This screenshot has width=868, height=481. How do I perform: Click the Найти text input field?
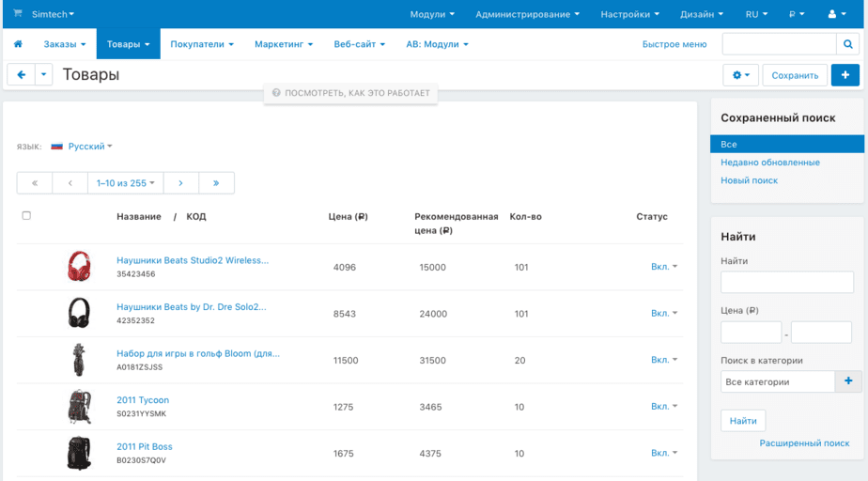coord(786,282)
